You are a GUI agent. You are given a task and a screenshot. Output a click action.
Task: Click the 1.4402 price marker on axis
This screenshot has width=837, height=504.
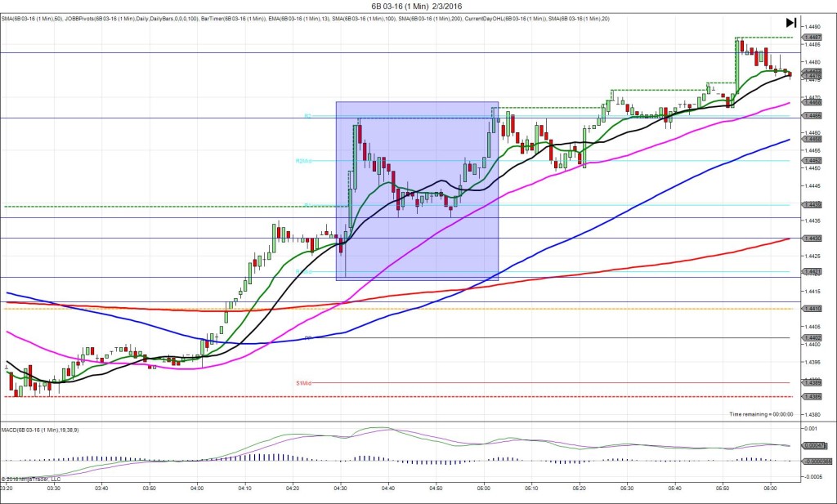[x=812, y=337]
